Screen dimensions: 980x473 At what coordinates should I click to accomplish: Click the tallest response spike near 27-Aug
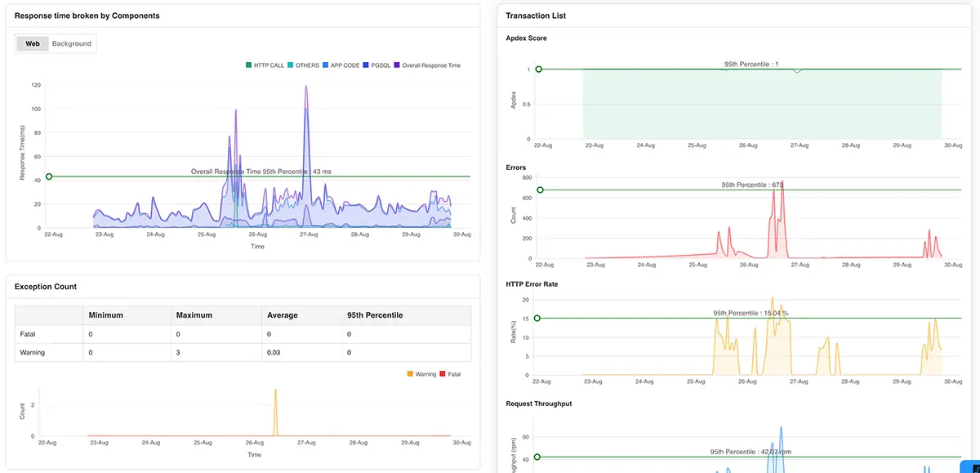(307, 86)
